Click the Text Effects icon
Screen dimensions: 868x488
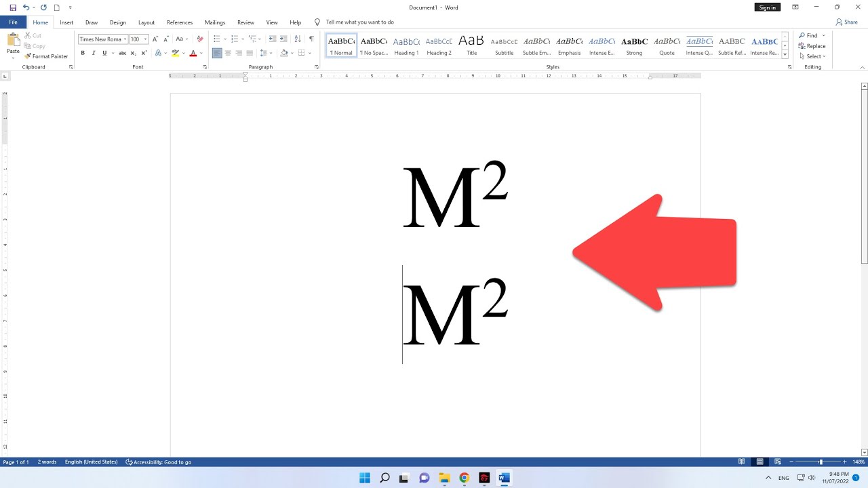[158, 53]
